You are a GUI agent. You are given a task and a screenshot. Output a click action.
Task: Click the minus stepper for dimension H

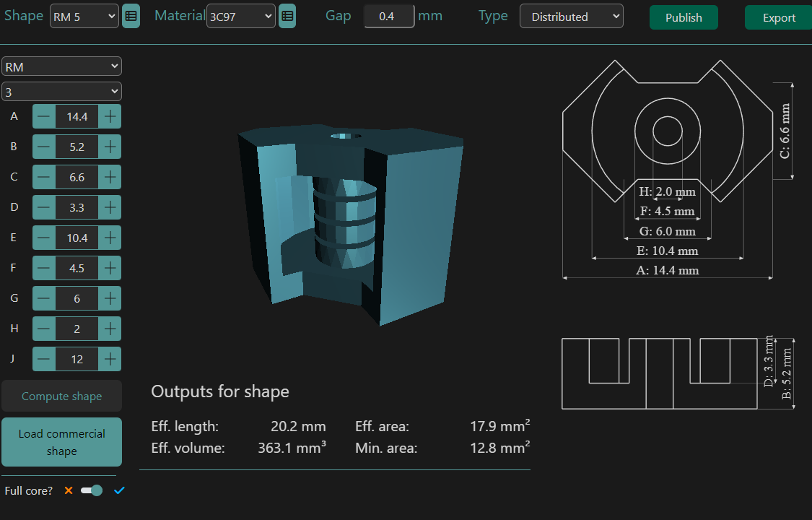(43, 329)
